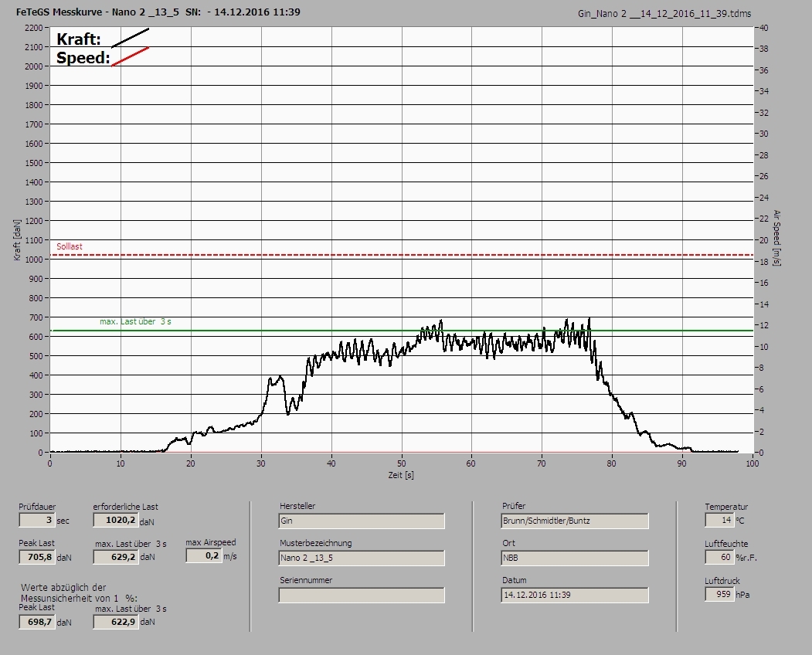This screenshot has height=655, width=812.
Task: Click the Ort label
Action: [x=508, y=543]
